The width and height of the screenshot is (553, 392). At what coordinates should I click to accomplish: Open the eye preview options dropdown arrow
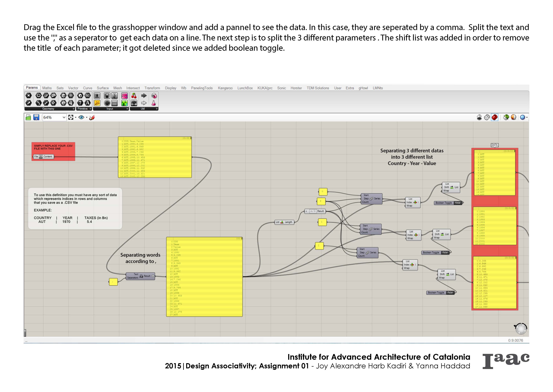click(87, 117)
